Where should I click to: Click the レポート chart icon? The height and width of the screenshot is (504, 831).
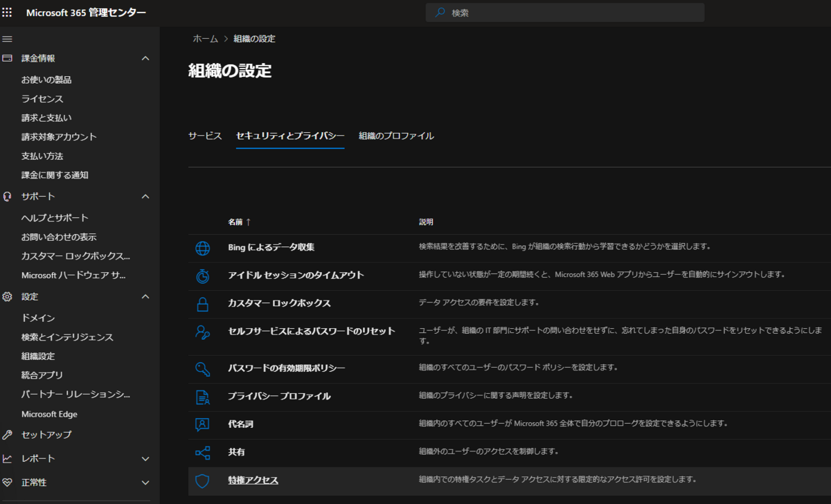8,458
